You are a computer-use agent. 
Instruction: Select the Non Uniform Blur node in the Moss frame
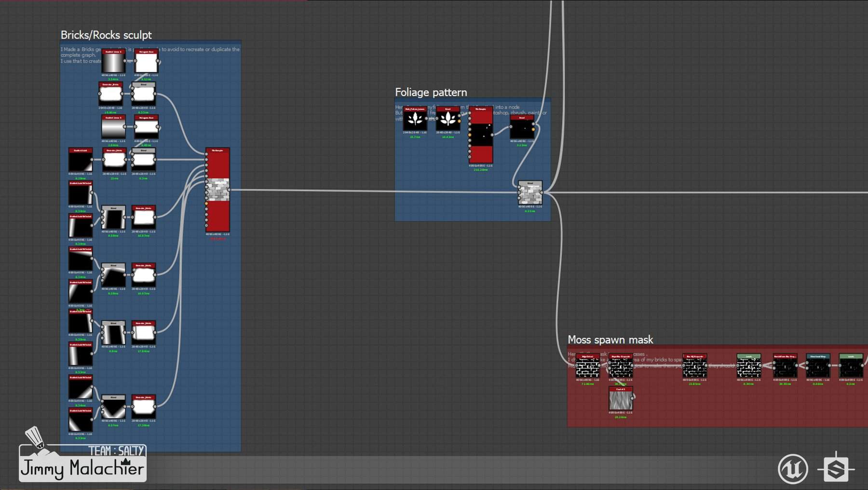tap(785, 366)
